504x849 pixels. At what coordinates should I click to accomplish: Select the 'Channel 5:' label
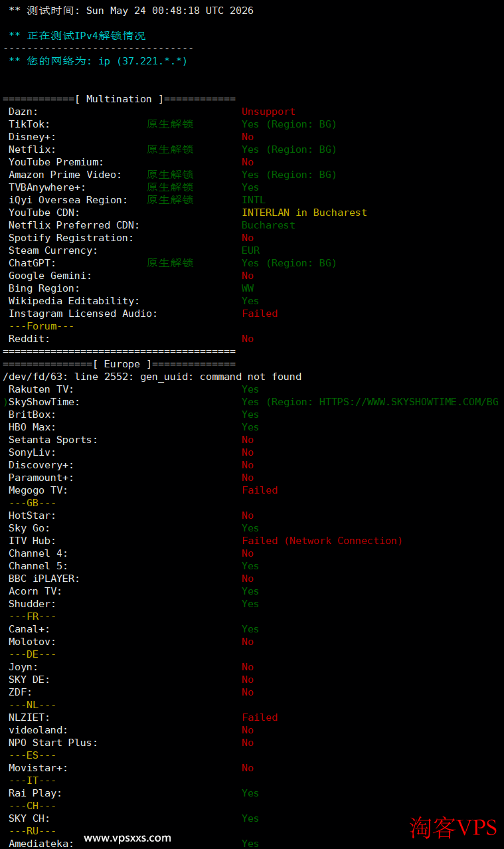(38, 566)
